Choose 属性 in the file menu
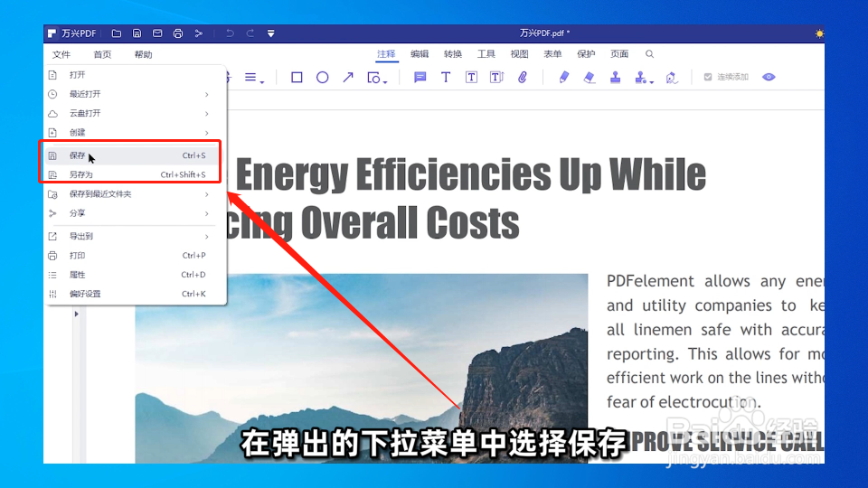The image size is (868, 488). pyautogui.click(x=135, y=275)
